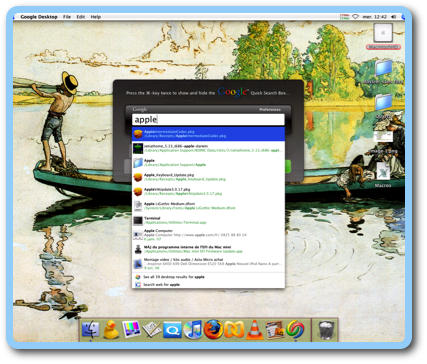Screen dimensions: 427x364
Task: Launch Cyberduck yellow duck in Dock
Action: click(111, 329)
